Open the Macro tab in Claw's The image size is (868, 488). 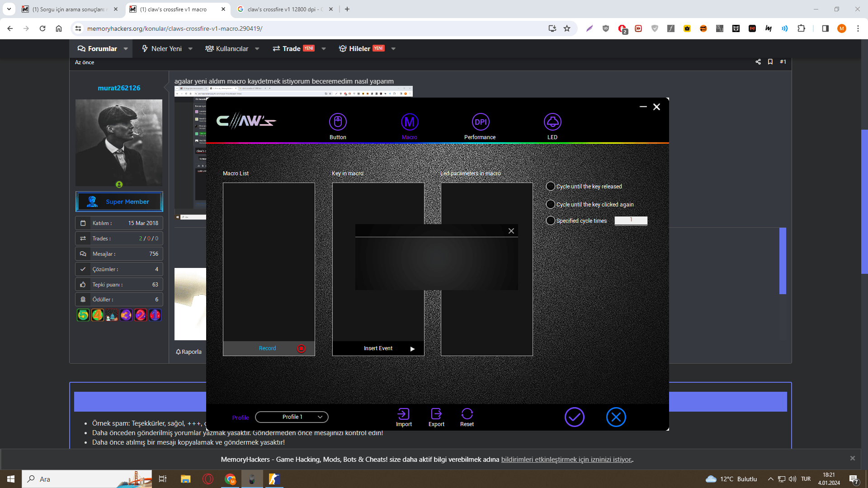click(410, 126)
